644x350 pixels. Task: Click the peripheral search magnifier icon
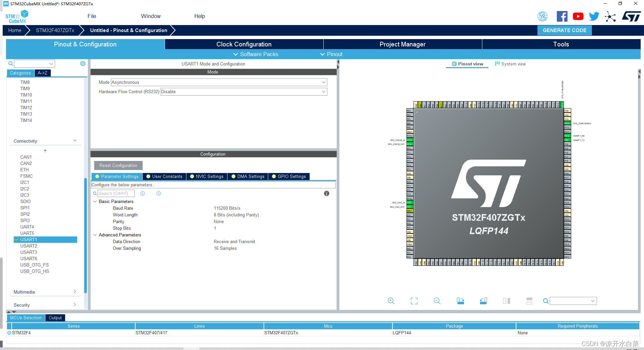coord(11,63)
